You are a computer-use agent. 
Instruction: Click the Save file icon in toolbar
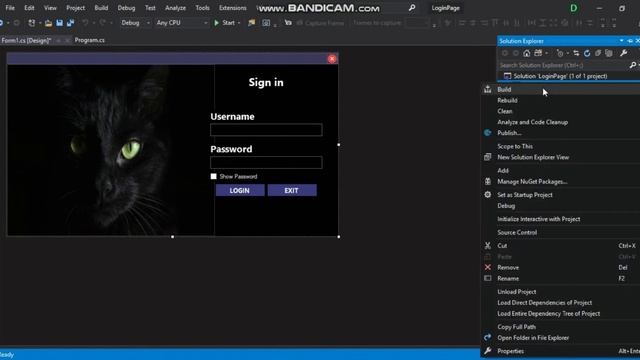click(x=60, y=23)
